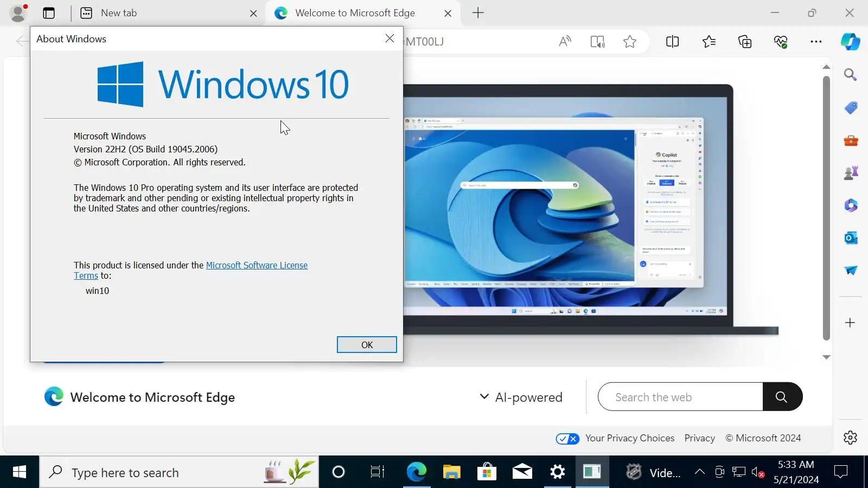Open the sidebar Games chess icon
The width and height of the screenshot is (868, 488).
pyautogui.click(x=851, y=173)
